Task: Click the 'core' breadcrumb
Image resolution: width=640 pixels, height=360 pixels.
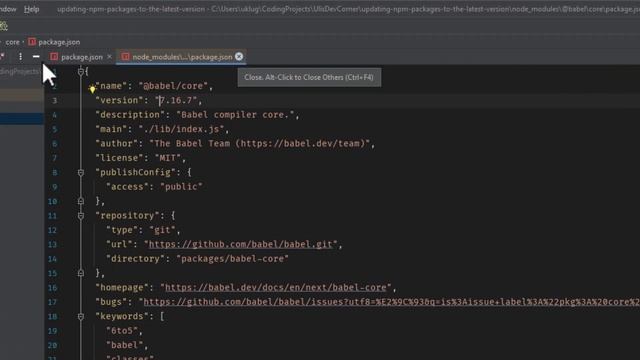Action: coord(12,42)
